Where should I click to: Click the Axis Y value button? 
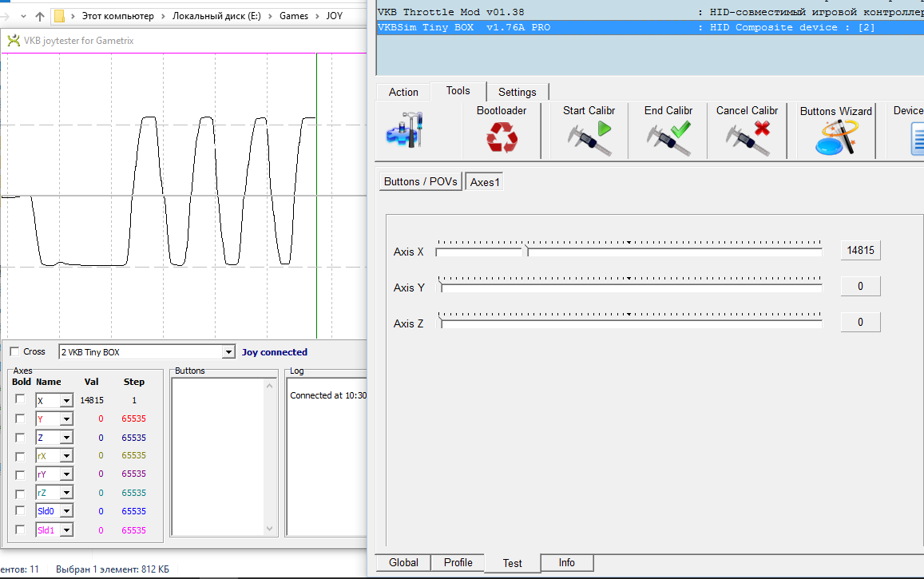tap(860, 286)
